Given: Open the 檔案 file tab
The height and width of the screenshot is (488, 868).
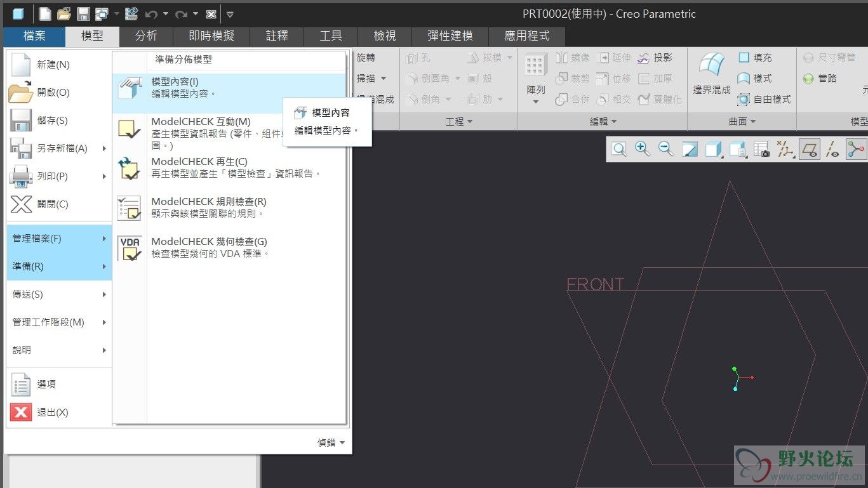Looking at the screenshot, I should [x=34, y=36].
